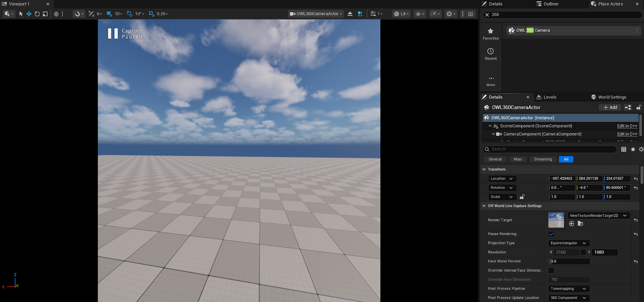The height and width of the screenshot is (302, 644).
Task: Uncheck the Pause Rendering checkbox
Action: [x=551, y=234]
